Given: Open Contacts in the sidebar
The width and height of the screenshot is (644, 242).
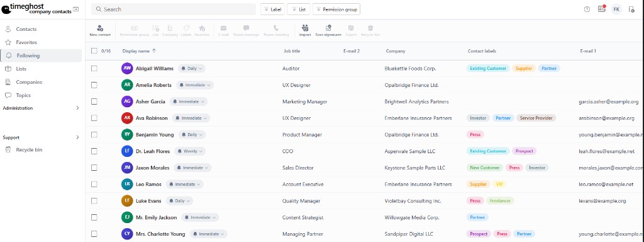Looking at the screenshot, I should pyautogui.click(x=41, y=29).
